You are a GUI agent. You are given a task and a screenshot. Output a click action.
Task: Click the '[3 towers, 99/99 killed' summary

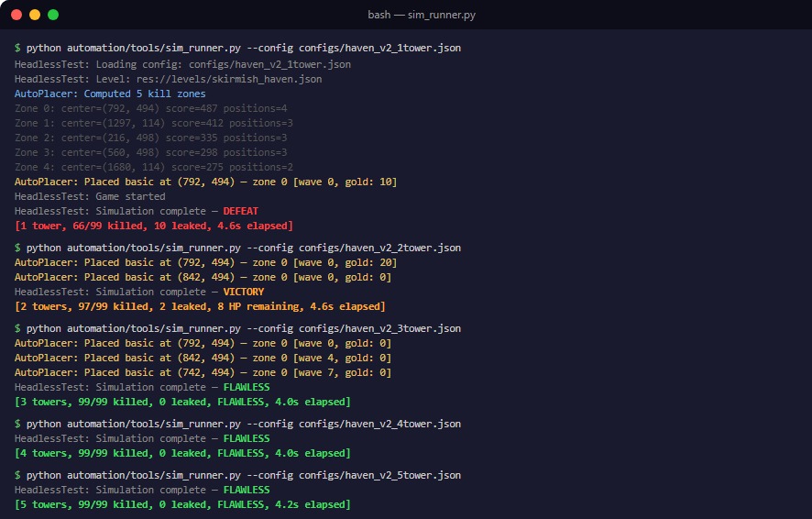[x=182, y=402]
